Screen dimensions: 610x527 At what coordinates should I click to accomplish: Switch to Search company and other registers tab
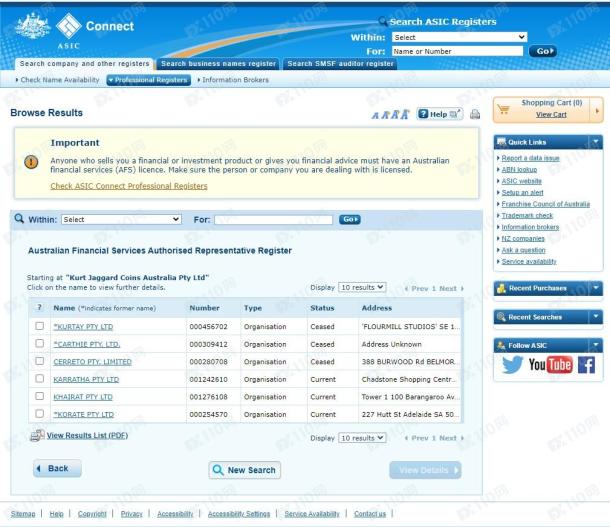click(84, 64)
